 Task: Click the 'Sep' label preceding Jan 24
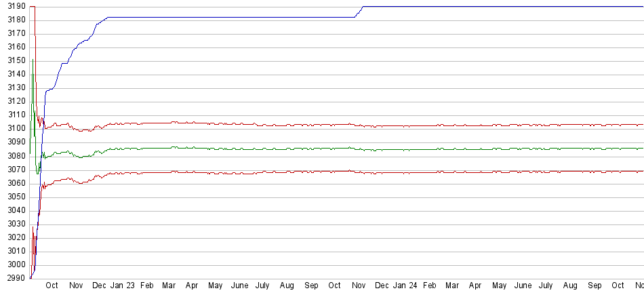[311, 286]
